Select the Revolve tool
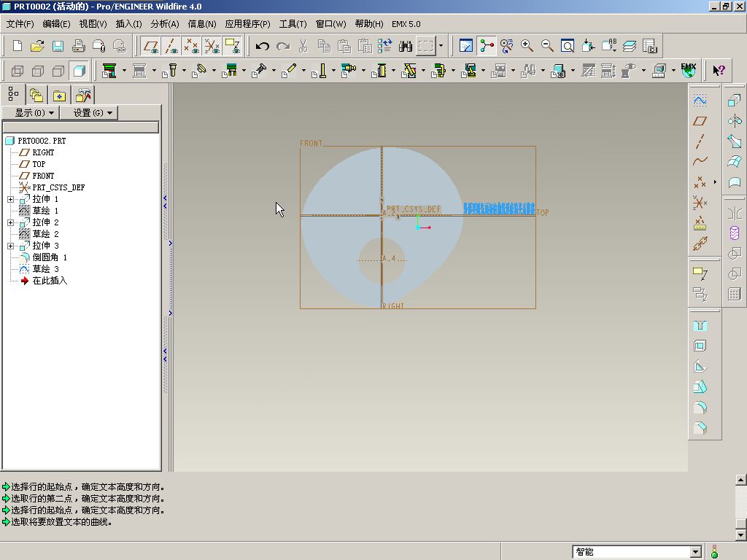 tap(734, 121)
